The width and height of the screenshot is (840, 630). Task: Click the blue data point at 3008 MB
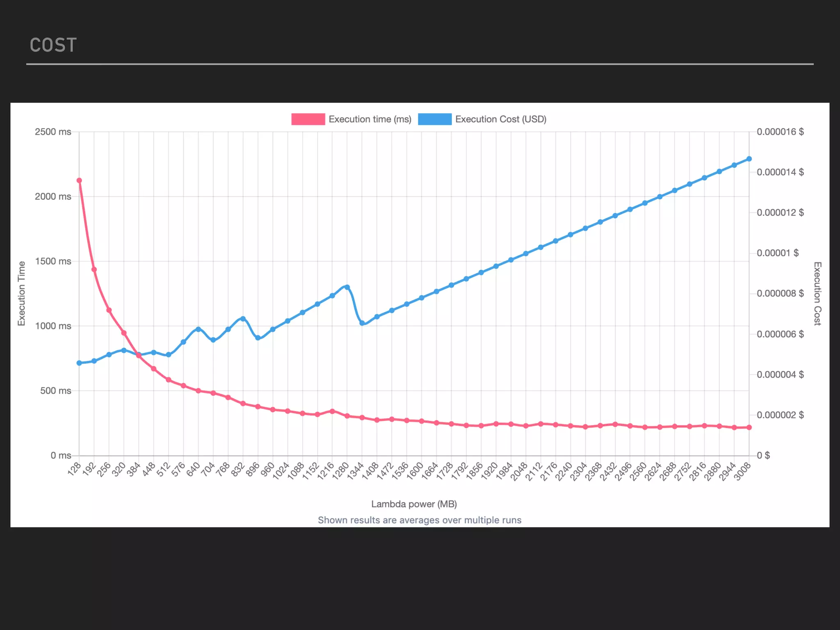(749, 159)
